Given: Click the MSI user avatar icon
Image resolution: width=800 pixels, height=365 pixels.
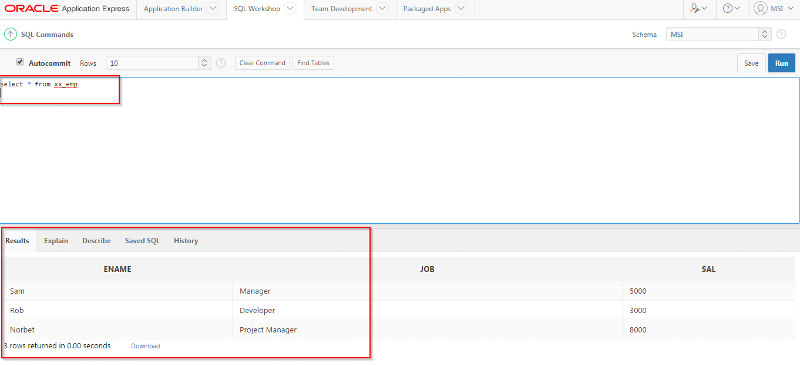Looking at the screenshot, I should 761,9.
